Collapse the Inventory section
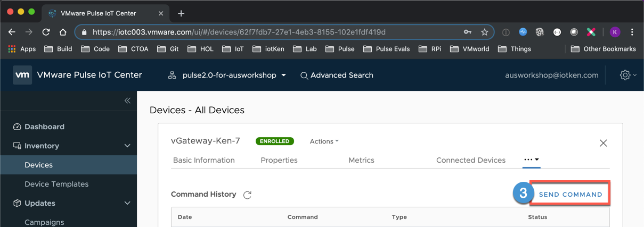Screen dimensions: 644x227 (x=127, y=146)
